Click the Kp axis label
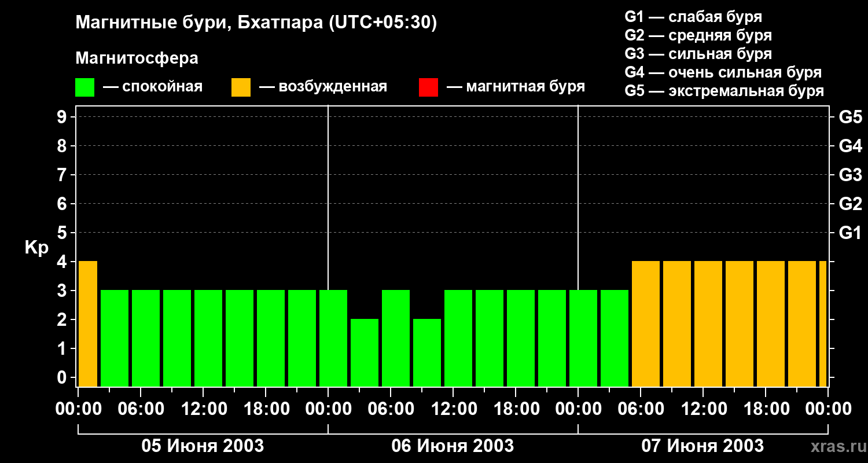 (x=36, y=248)
